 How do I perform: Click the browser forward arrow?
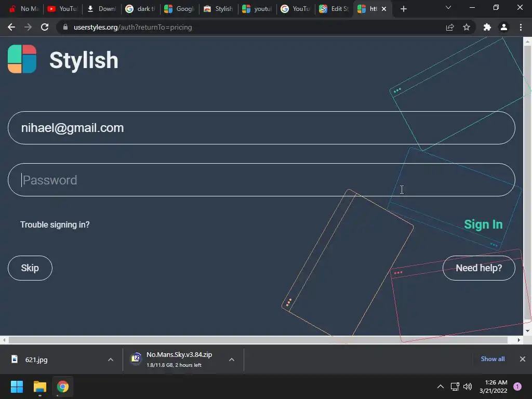[28, 27]
